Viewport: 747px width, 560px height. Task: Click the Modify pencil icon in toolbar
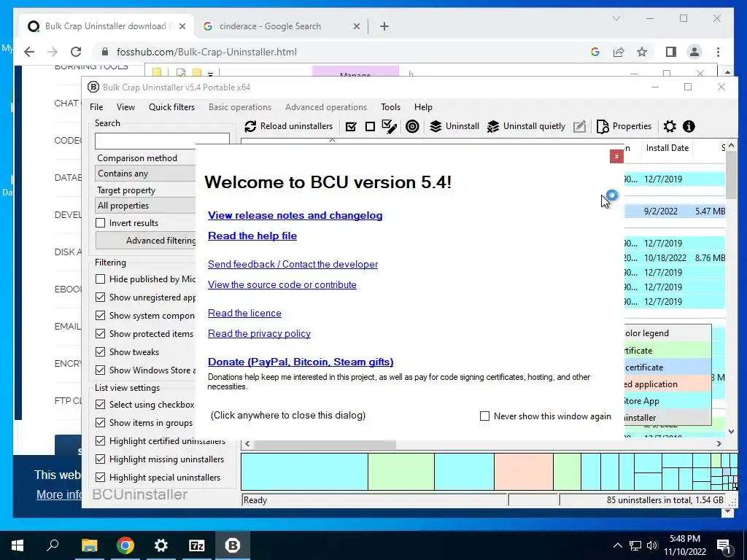coord(579,126)
